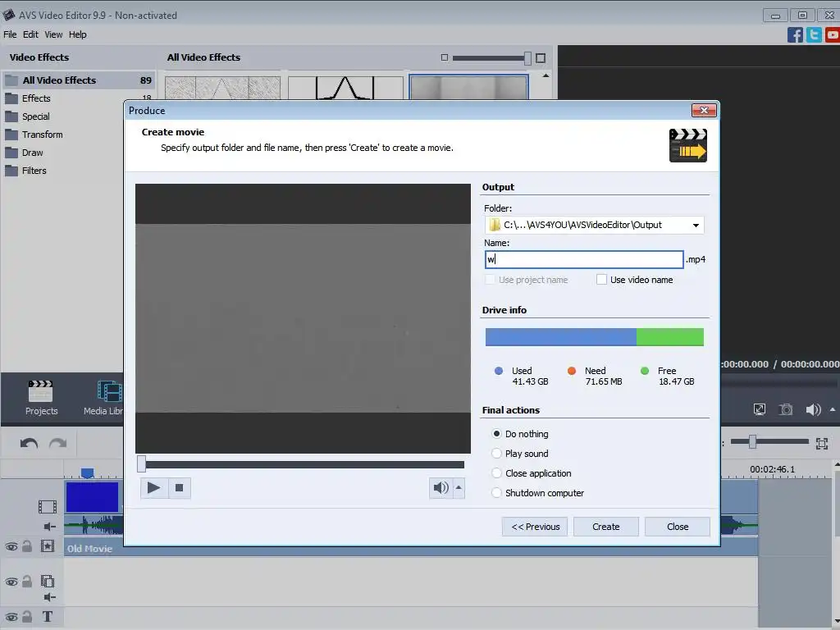This screenshot has width=840, height=630.
Task: Click the Create button
Action: 606,527
